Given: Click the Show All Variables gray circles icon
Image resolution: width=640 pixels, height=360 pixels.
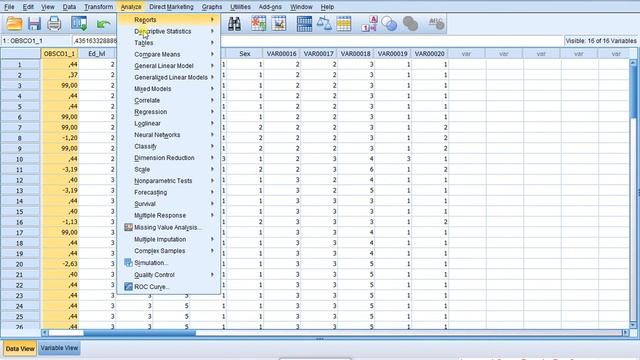Looking at the screenshot, I should coord(410,24).
